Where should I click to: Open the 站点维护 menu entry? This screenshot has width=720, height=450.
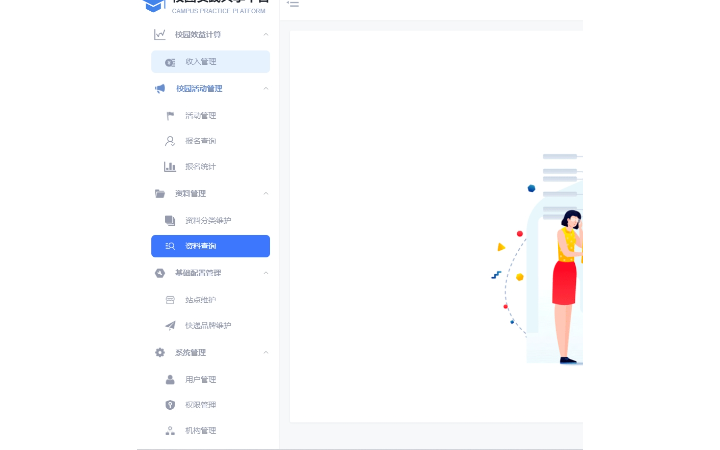[x=210, y=300]
